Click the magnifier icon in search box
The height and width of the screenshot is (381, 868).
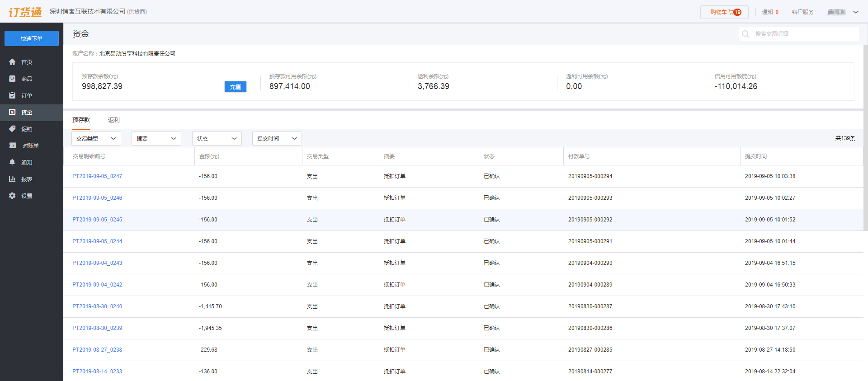pos(745,34)
